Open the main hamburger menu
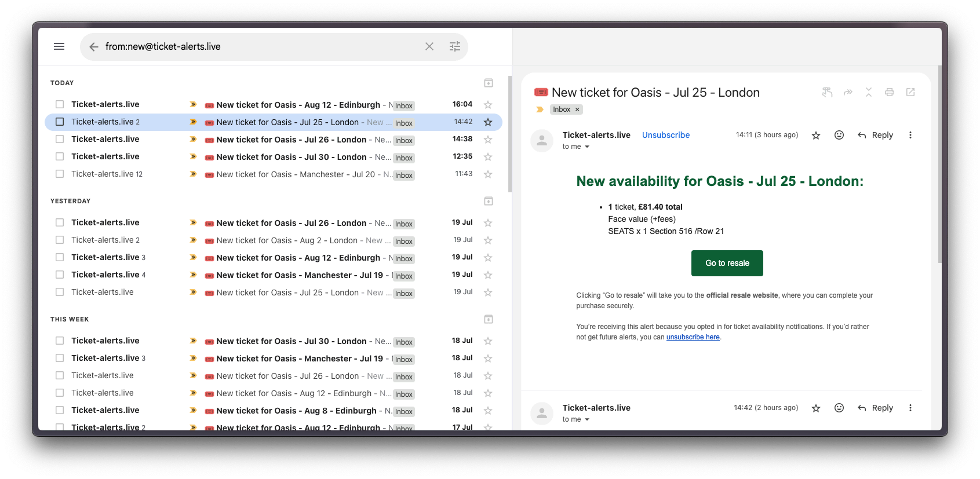Viewport: 980px width, 479px height. coord(59,46)
